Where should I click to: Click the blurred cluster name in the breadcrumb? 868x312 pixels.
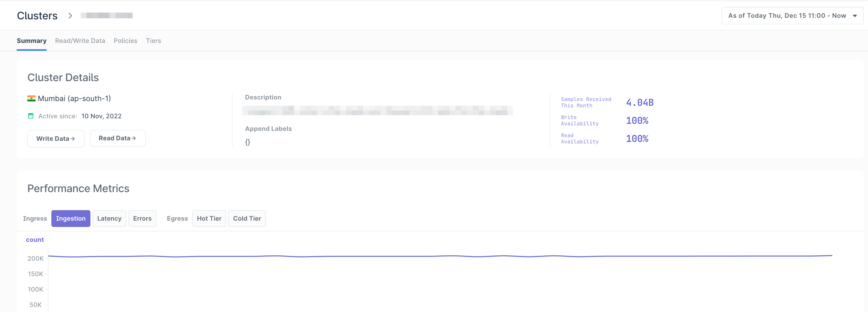point(106,15)
